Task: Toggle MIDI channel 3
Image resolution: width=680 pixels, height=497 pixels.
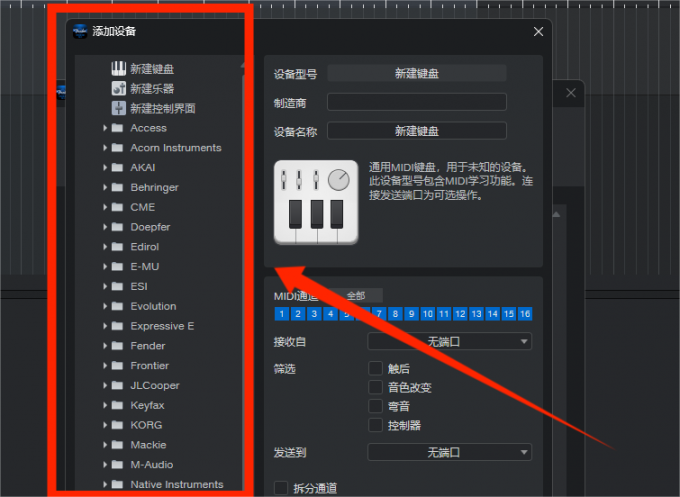Action: 314,314
